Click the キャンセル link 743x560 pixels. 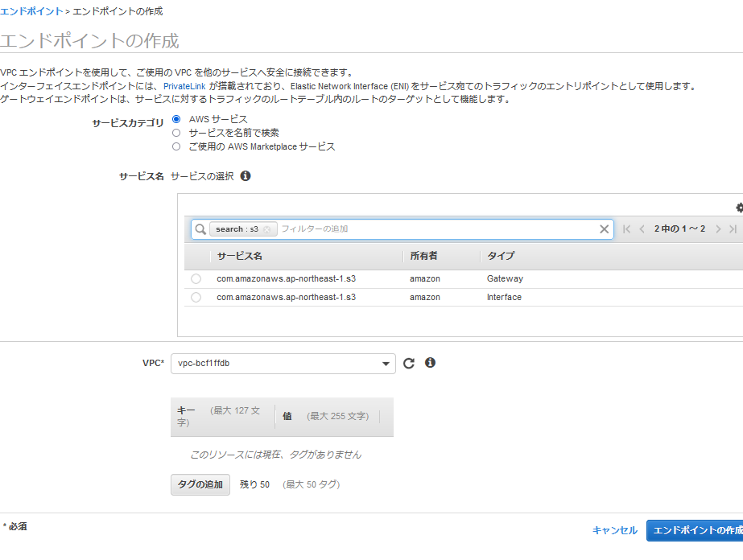pyautogui.click(x=614, y=530)
